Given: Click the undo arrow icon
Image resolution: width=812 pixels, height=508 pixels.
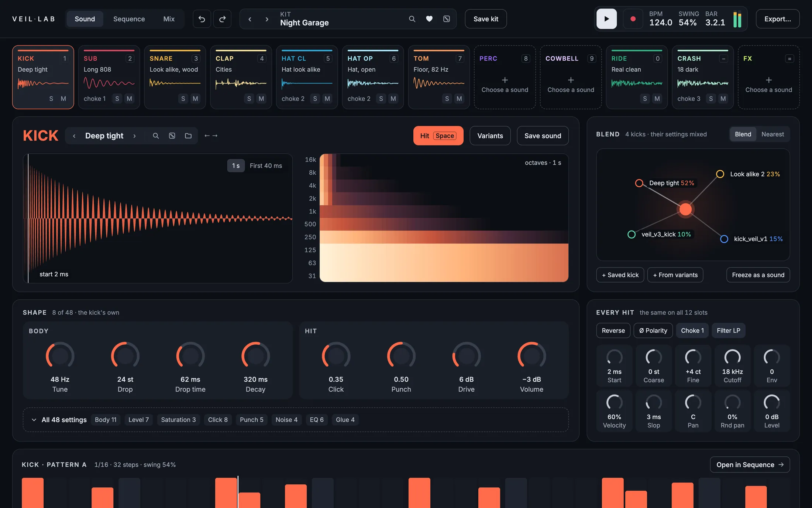Looking at the screenshot, I should pos(202,19).
